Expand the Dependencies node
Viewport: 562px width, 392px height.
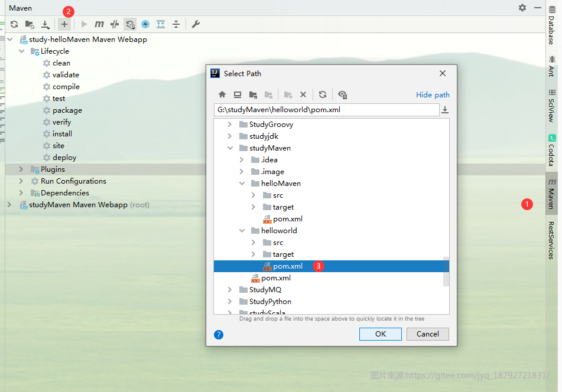[x=21, y=193]
